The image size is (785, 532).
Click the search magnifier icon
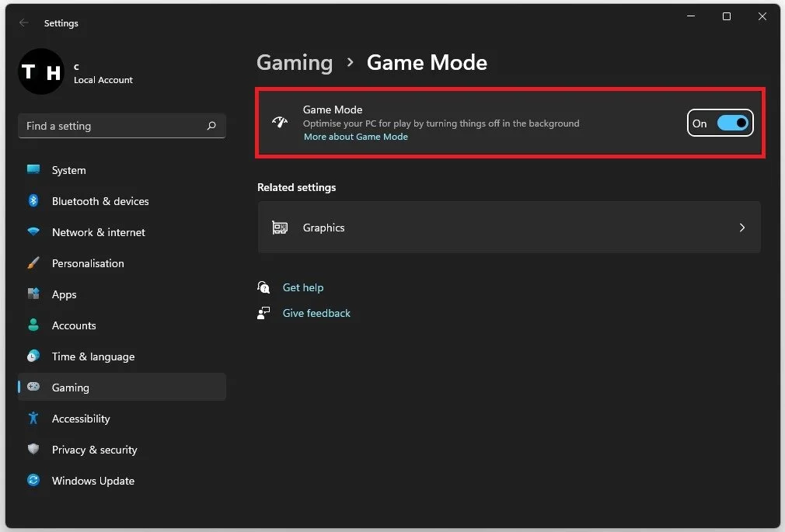[211, 126]
